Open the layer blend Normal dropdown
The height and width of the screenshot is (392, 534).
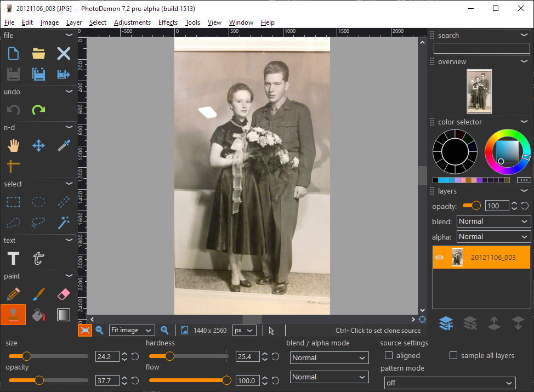[x=493, y=221]
